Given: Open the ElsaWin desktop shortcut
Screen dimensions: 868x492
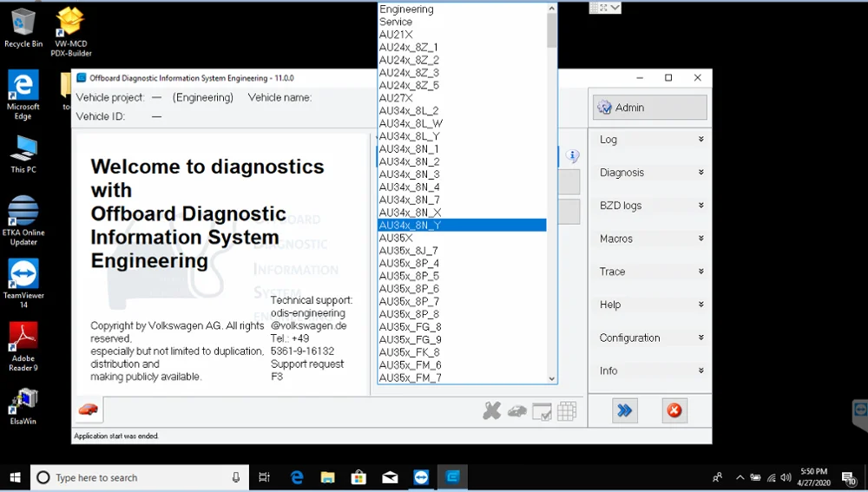Looking at the screenshot, I should coord(23,406).
